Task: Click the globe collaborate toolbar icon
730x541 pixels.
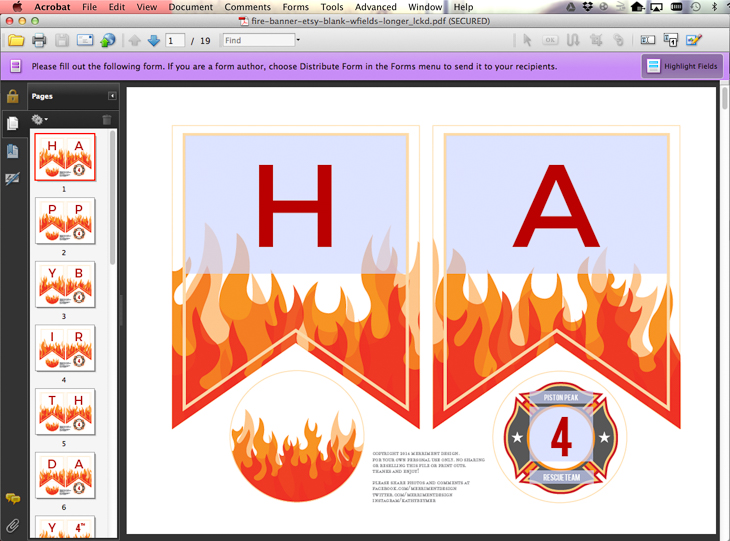Action: pos(108,41)
